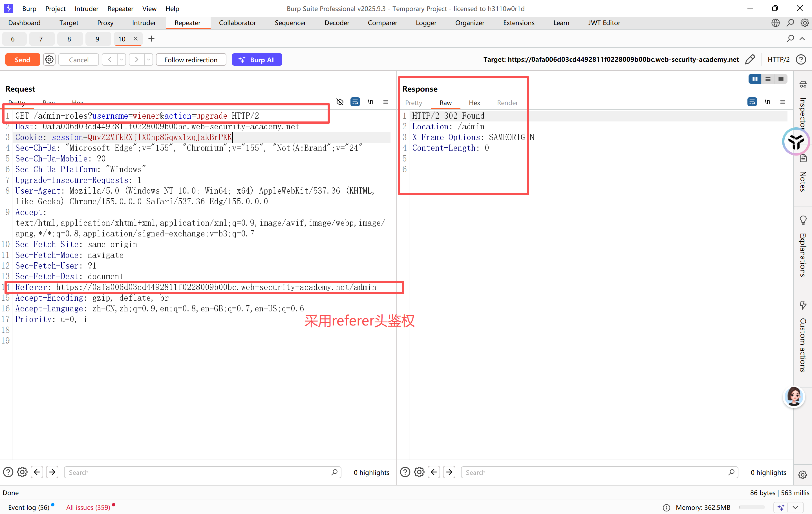Screen dimensions: 812x514
Task: Toggle show newlines \n in Request
Action: pos(370,102)
